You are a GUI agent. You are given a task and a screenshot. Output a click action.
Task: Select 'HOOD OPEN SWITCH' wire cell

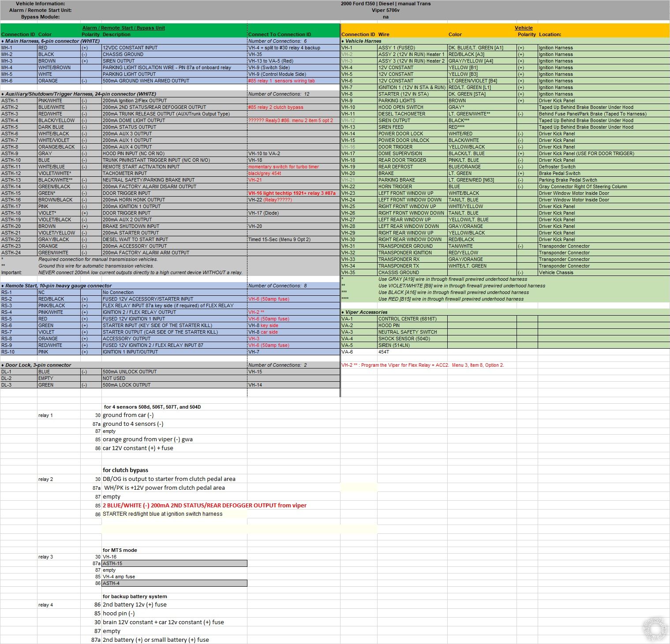tap(412, 107)
